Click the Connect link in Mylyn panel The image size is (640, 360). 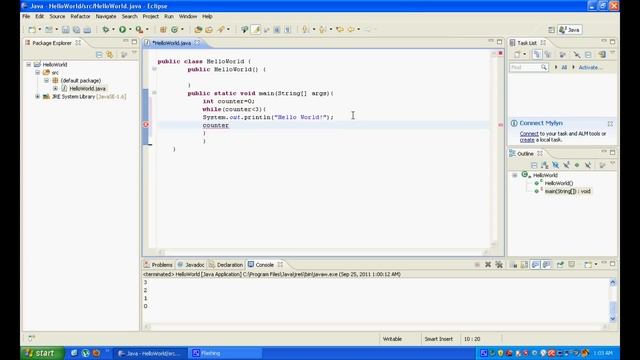(x=529, y=133)
